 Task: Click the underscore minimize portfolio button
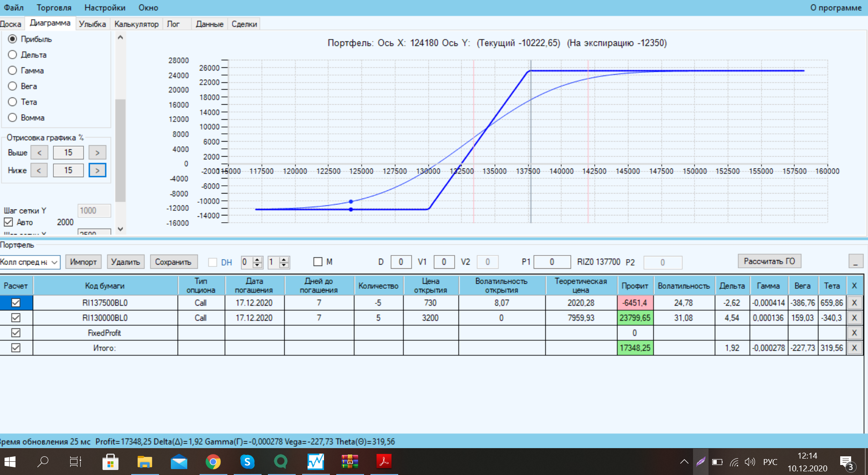tap(856, 261)
